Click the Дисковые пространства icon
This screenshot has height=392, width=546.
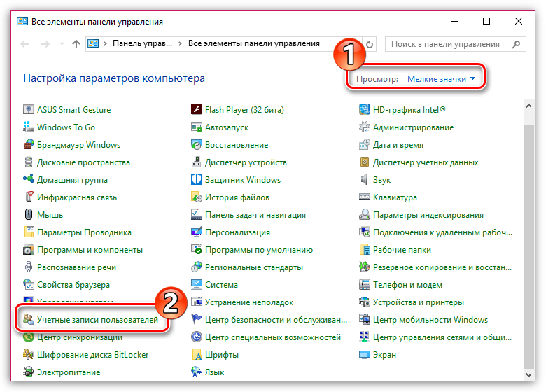coord(29,162)
